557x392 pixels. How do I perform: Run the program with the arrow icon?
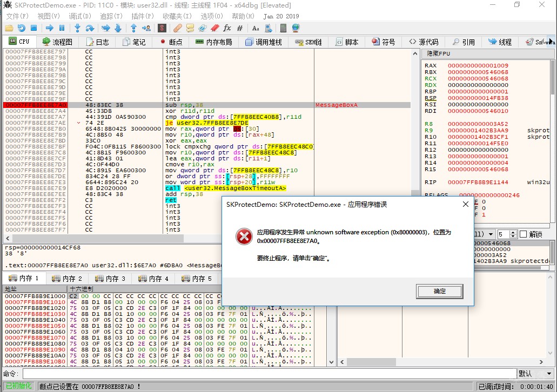50,28
